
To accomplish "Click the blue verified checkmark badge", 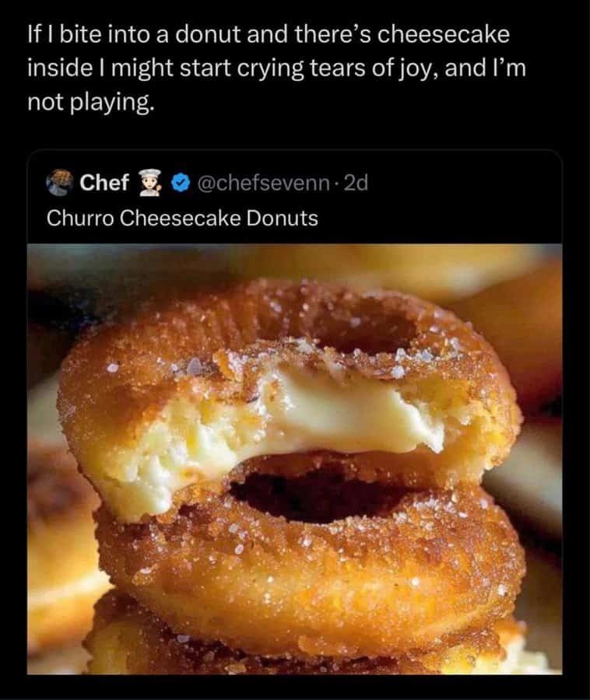I will click(180, 183).
